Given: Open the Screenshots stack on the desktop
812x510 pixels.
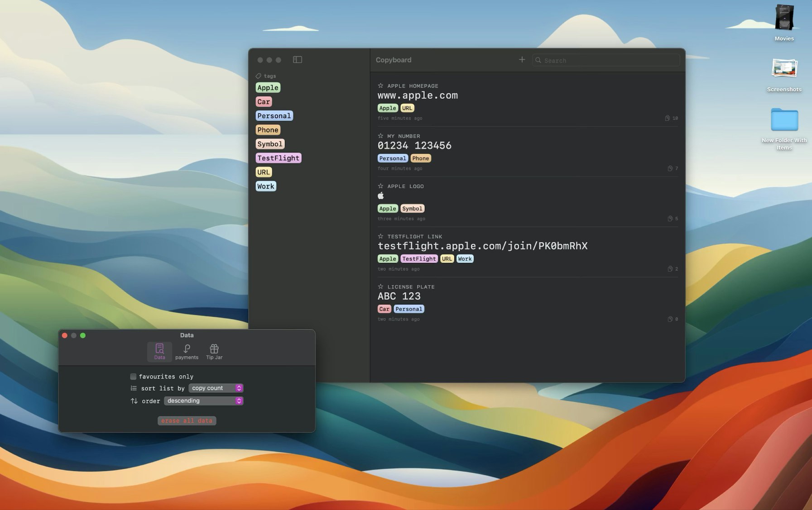Looking at the screenshot, I should (x=784, y=69).
